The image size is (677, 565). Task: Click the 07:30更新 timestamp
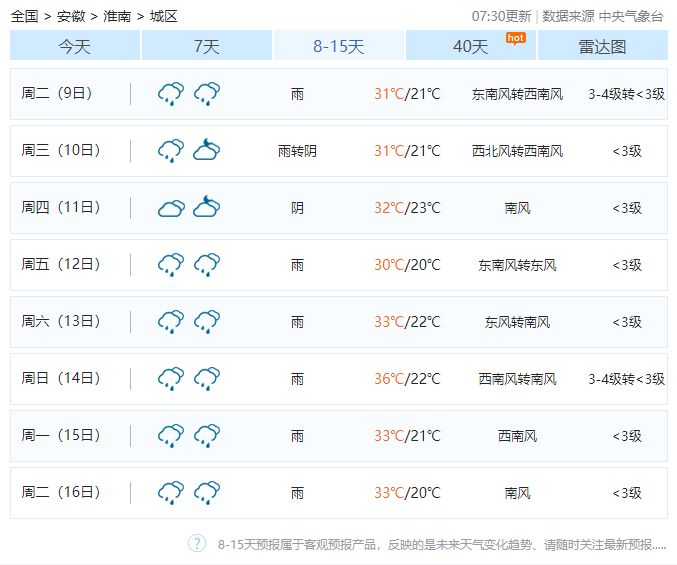(501, 16)
